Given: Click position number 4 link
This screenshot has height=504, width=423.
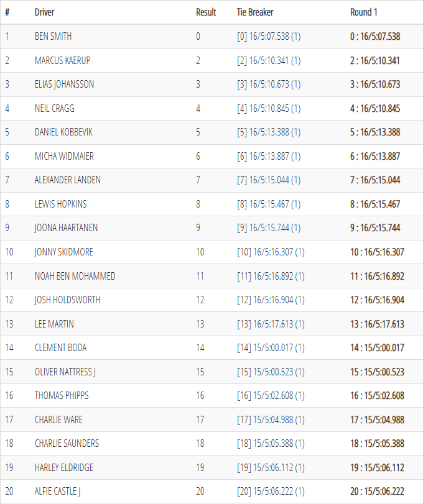Looking at the screenshot, I should click(7, 108).
